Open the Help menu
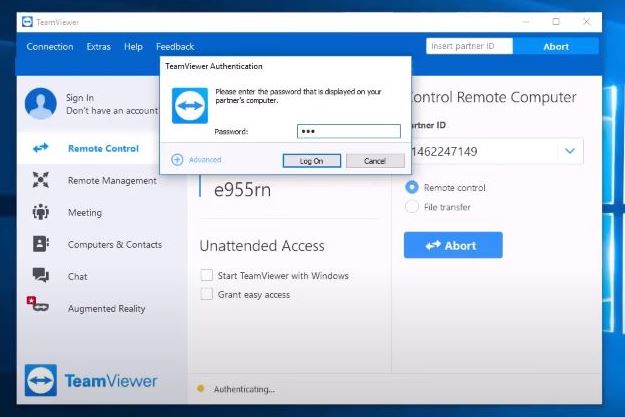Image resolution: width=625 pixels, height=417 pixels. click(x=133, y=47)
